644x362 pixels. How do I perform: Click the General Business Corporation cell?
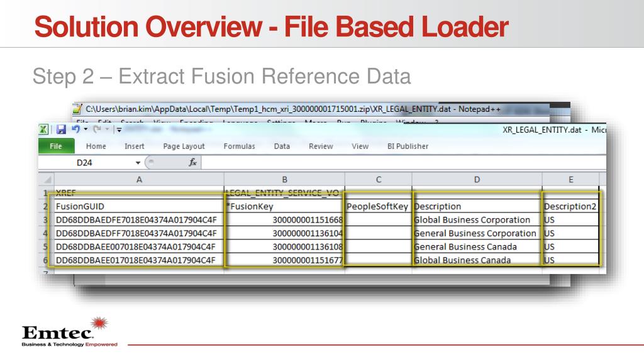(477, 233)
